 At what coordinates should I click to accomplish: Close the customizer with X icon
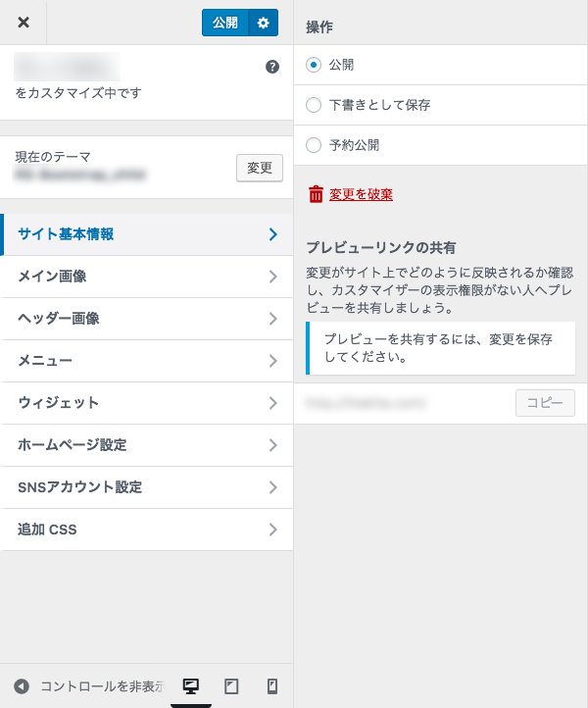[24, 23]
